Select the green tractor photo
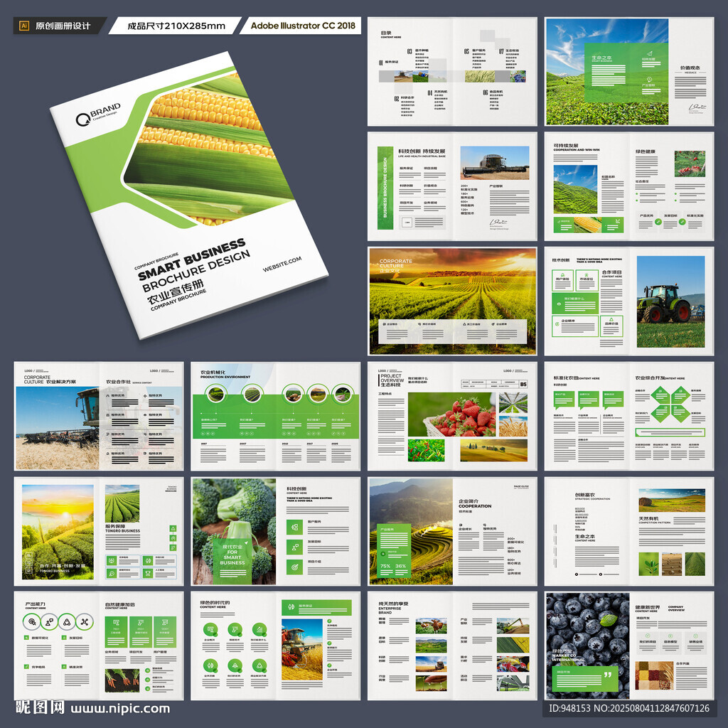The width and height of the screenshot is (728, 728). [x=670, y=301]
